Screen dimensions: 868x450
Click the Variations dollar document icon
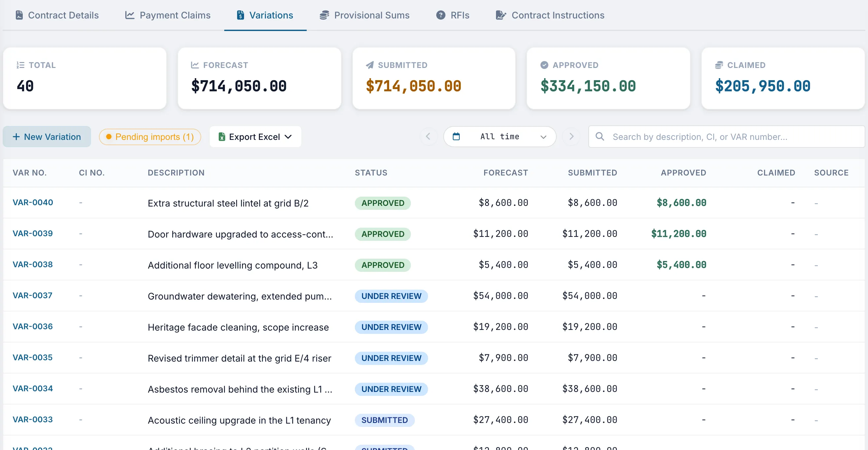point(240,15)
